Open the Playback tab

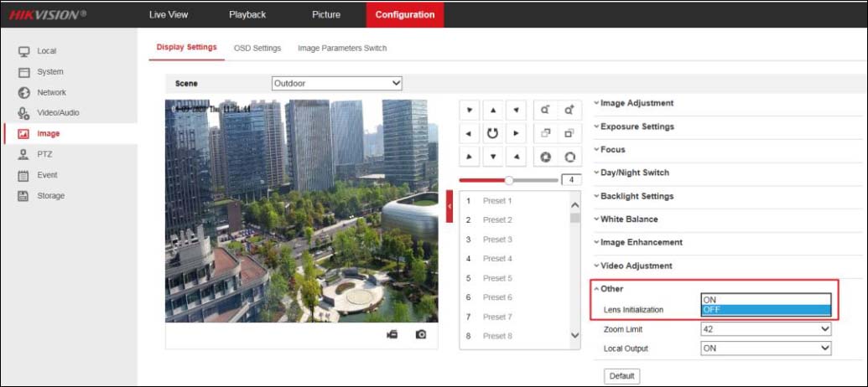tap(247, 14)
